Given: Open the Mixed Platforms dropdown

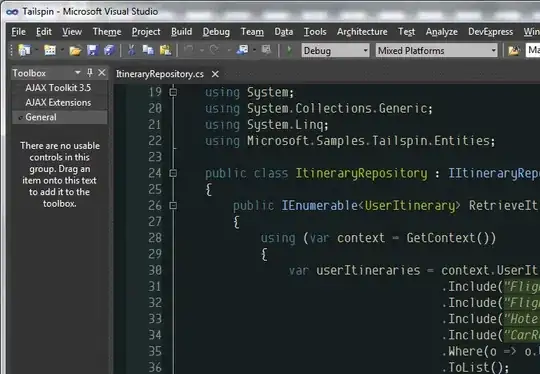Looking at the screenshot, I should [436, 51].
